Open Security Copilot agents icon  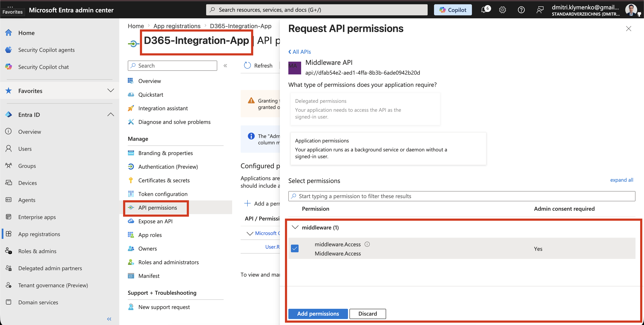[x=9, y=50]
